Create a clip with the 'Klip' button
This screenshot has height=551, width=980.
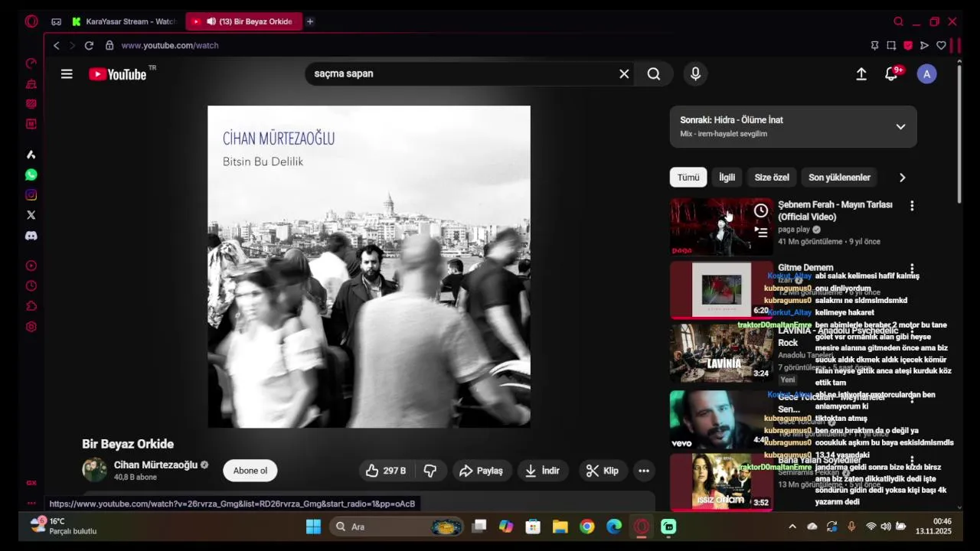(x=603, y=471)
